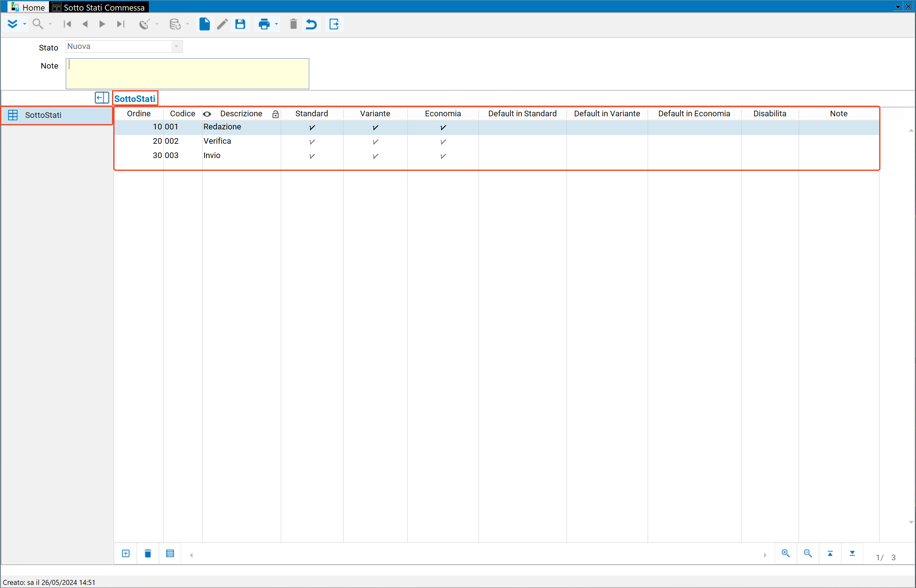Toggle Variante checkbox for Invio row
This screenshot has width=916, height=588.
[x=376, y=156]
